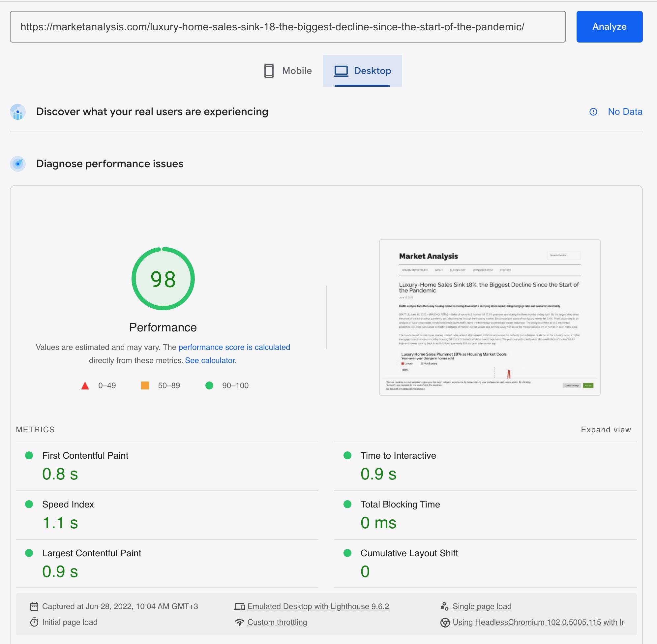Screen dimensions: 657x644
Task: Click the Chromium icon near HeadlessChromium
Action: click(445, 622)
